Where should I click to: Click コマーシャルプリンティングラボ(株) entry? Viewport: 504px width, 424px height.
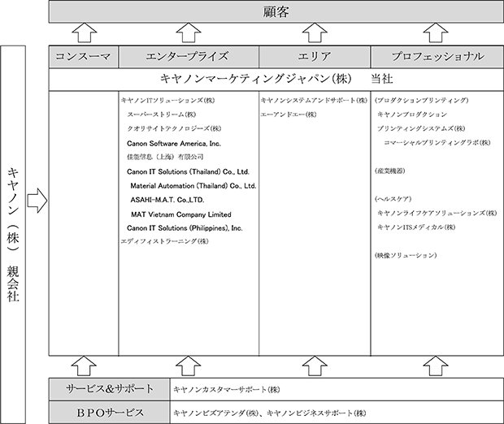[437, 143]
